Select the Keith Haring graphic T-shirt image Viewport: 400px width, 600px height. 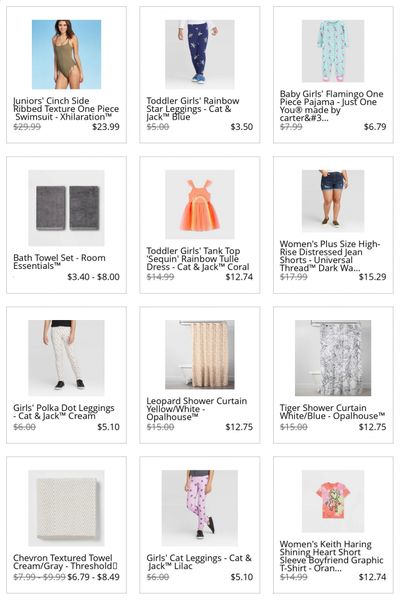(333, 501)
